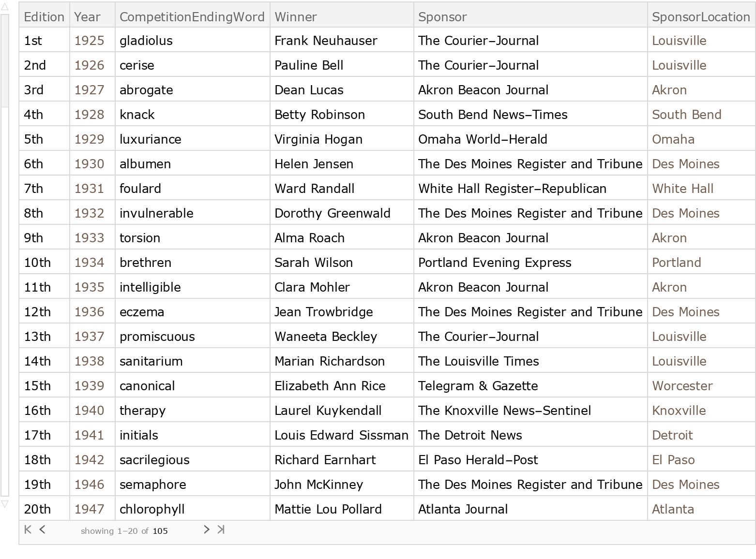
Task: Select the CompetitionEndingWord column header
Action: (x=192, y=17)
